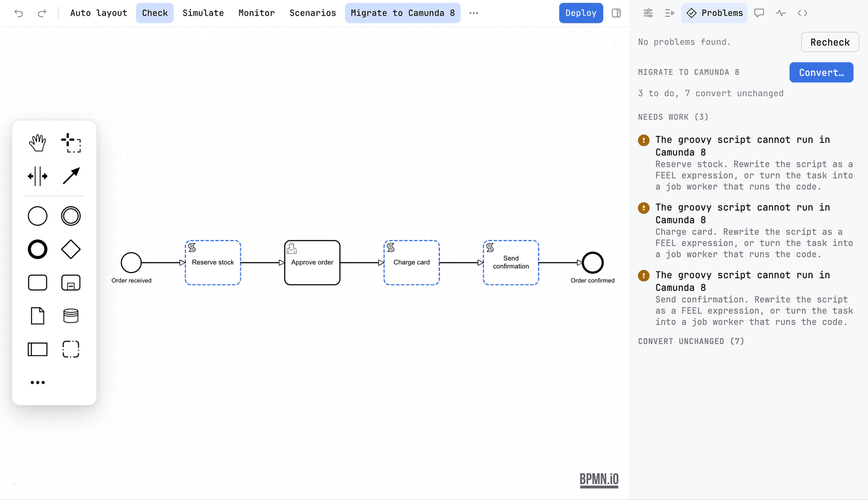The image size is (868, 500).
Task: Click the script icon on Reserve stock task
Action: (192, 248)
